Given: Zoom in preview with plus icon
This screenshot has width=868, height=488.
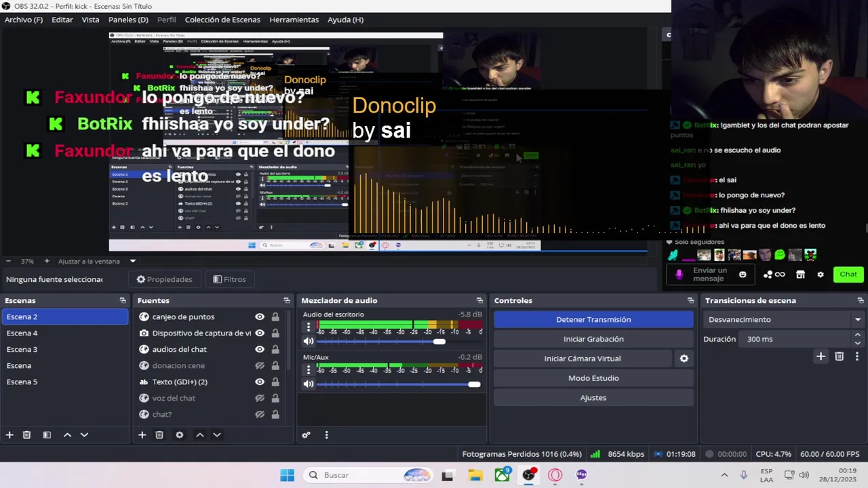Looking at the screenshot, I should coord(47,261).
